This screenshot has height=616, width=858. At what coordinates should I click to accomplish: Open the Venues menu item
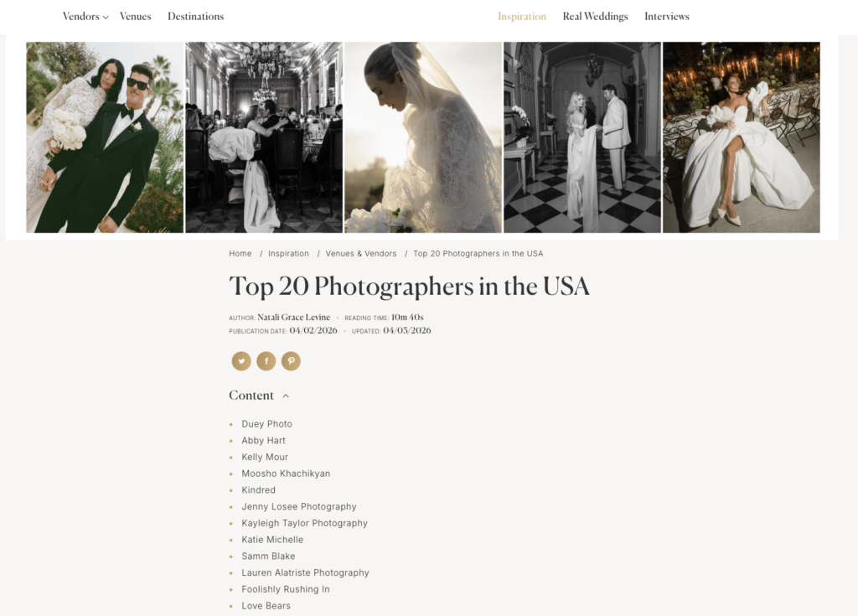tap(135, 17)
